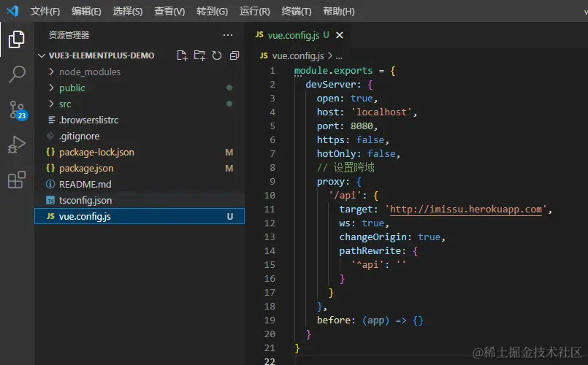Click the M status on package.json

coord(229,168)
